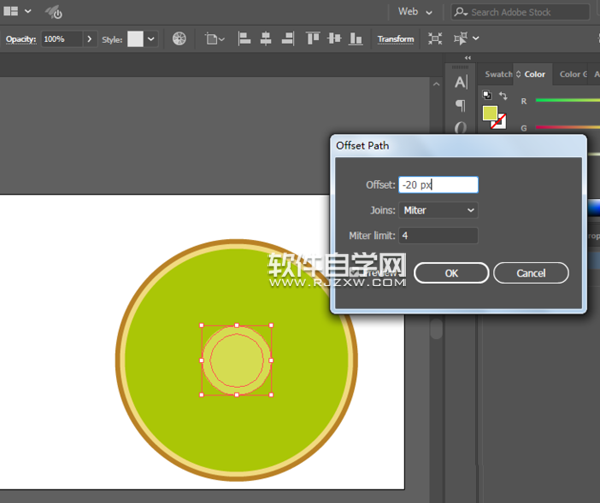Click the Isolate Selected Object icon
Image resolution: width=600 pixels, height=503 pixels.
pos(435,39)
